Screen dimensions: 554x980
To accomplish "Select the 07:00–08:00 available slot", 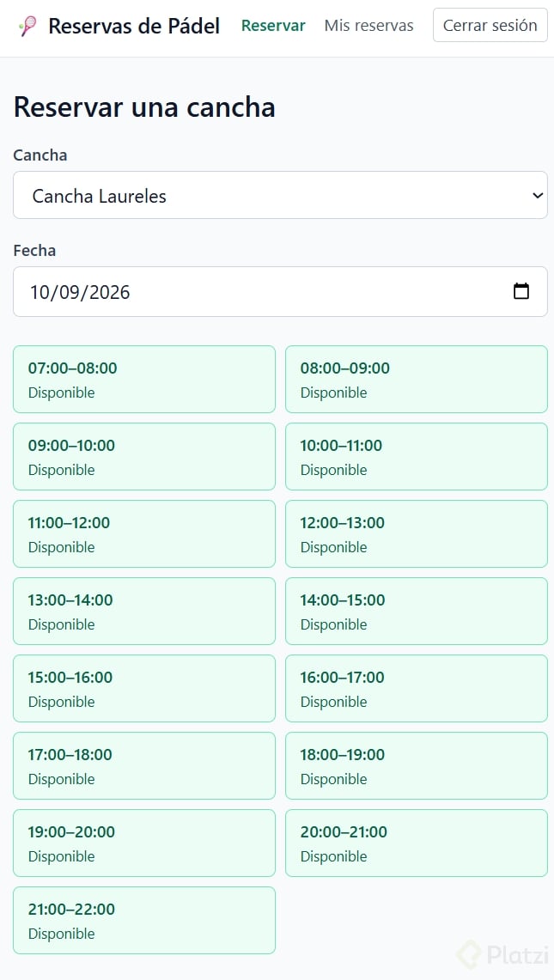I will (x=143, y=380).
